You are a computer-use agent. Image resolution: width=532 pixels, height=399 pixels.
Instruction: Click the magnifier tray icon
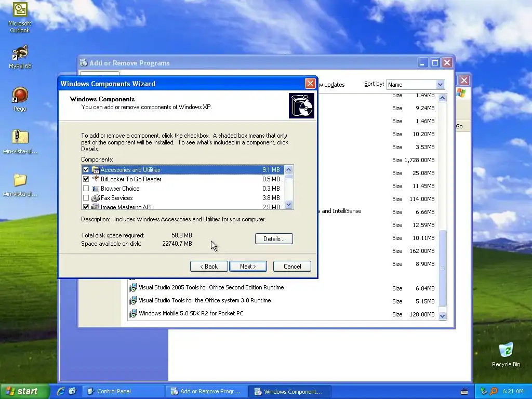(x=494, y=391)
